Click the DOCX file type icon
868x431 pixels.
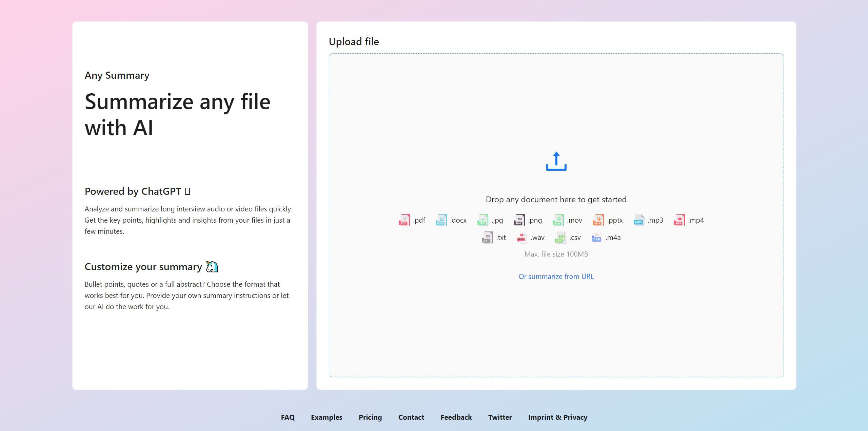click(441, 220)
